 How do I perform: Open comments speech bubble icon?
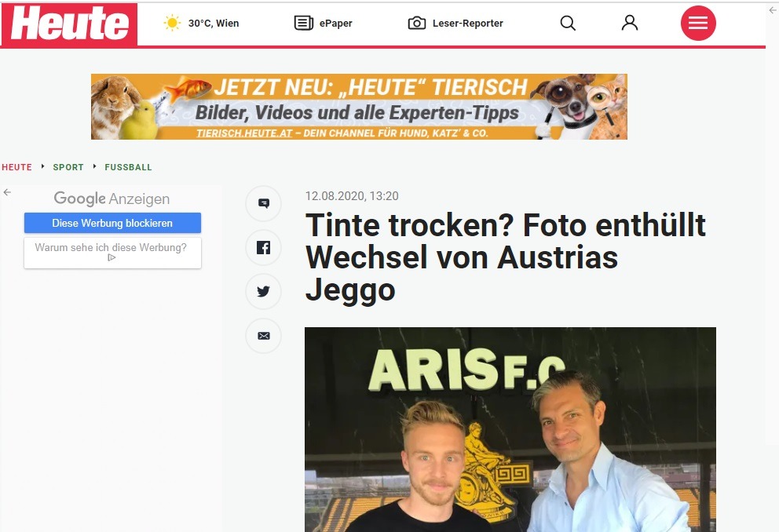point(263,203)
